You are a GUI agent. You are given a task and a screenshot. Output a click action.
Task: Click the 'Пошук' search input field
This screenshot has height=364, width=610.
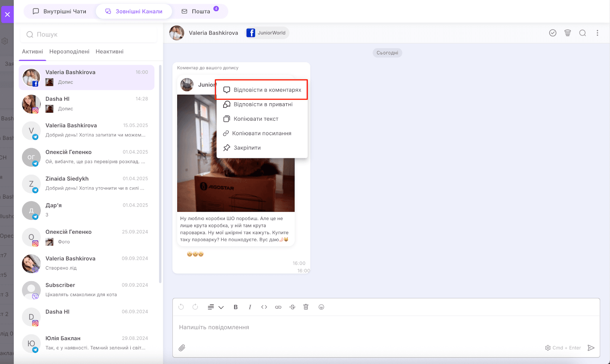pos(88,35)
